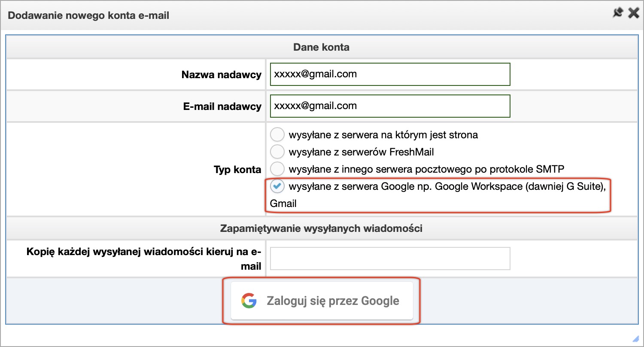Select the FreshMail servers radio button
Image resolution: width=644 pixels, height=347 pixels.
(277, 152)
